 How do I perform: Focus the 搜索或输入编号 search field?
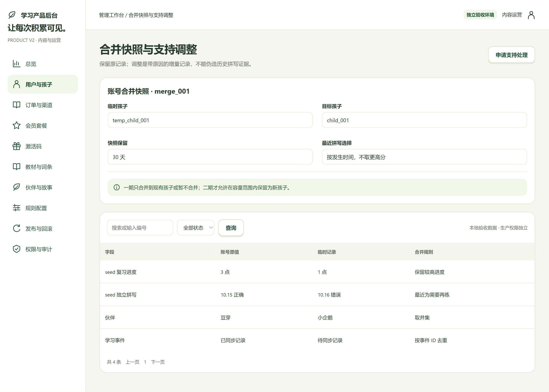pyautogui.click(x=140, y=228)
